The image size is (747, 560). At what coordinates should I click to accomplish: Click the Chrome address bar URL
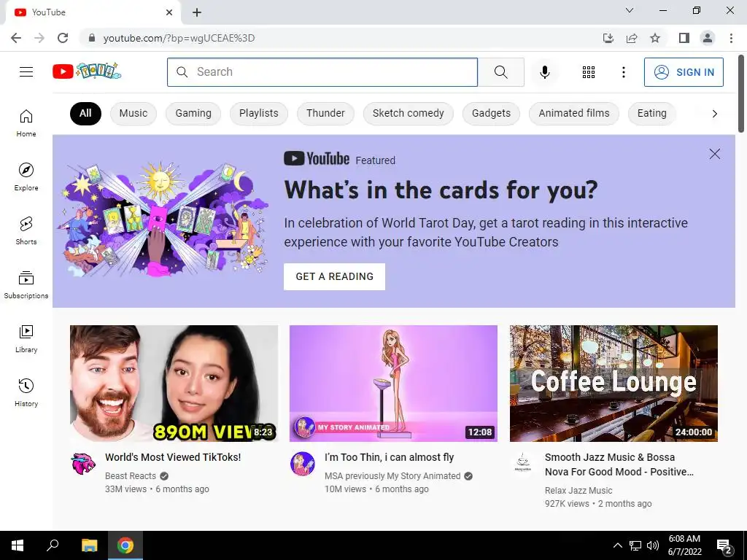pos(179,38)
